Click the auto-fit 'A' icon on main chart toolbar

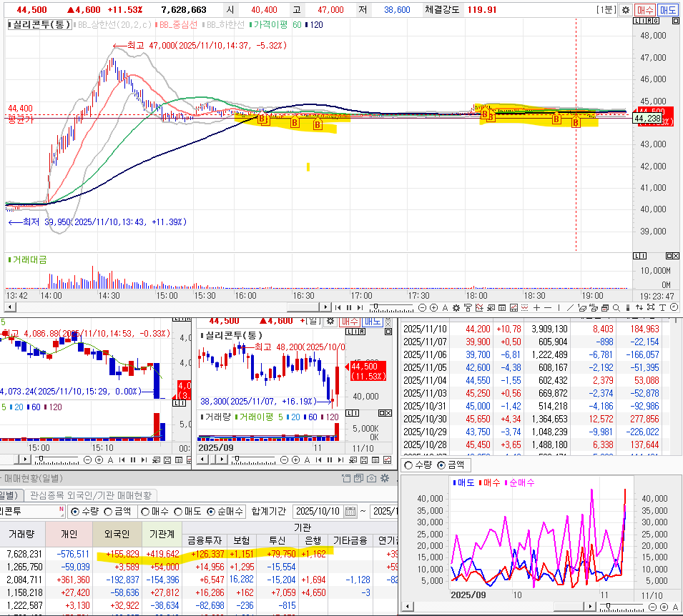pos(445,308)
